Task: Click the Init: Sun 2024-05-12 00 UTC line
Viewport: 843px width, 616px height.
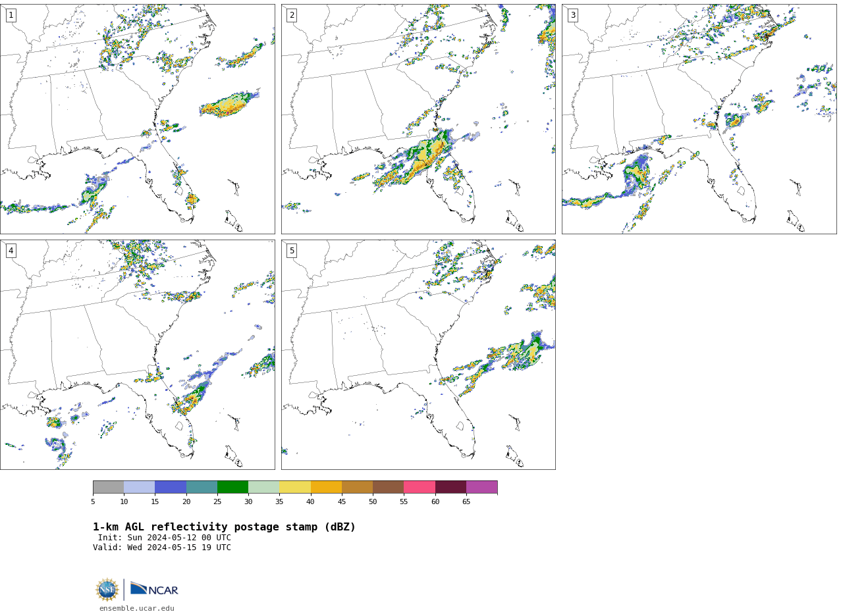Action: coord(165,538)
